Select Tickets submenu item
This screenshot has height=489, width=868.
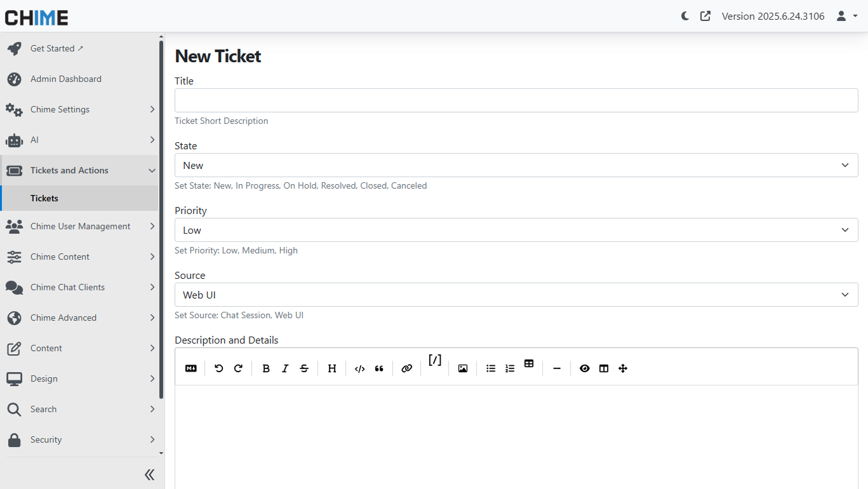pyautogui.click(x=79, y=198)
